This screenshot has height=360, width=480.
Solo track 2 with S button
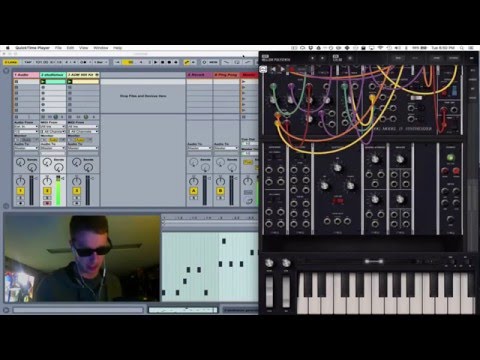(47, 198)
